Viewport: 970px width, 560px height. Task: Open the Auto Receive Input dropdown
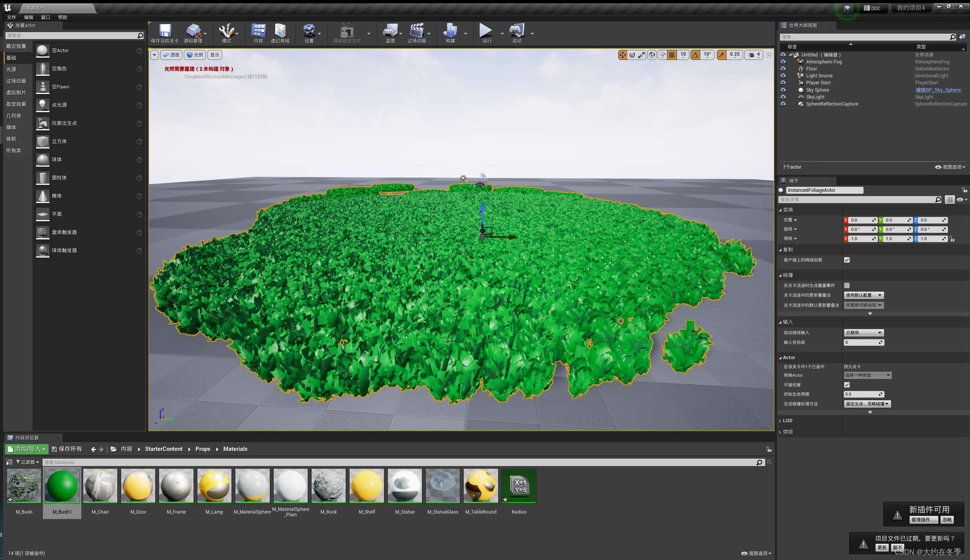[864, 333]
